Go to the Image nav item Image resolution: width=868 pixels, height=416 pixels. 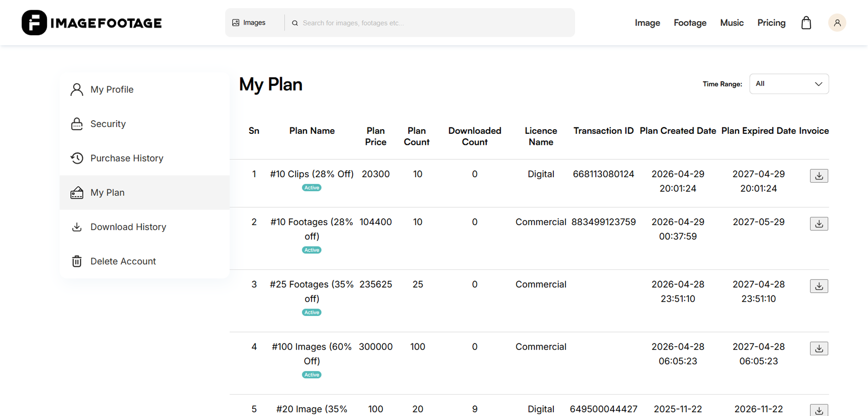(x=647, y=23)
